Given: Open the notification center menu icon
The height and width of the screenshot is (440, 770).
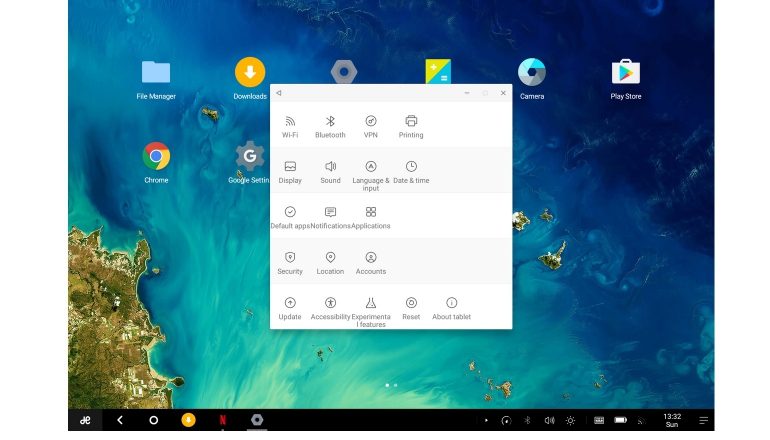Looking at the screenshot, I should coord(703,420).
